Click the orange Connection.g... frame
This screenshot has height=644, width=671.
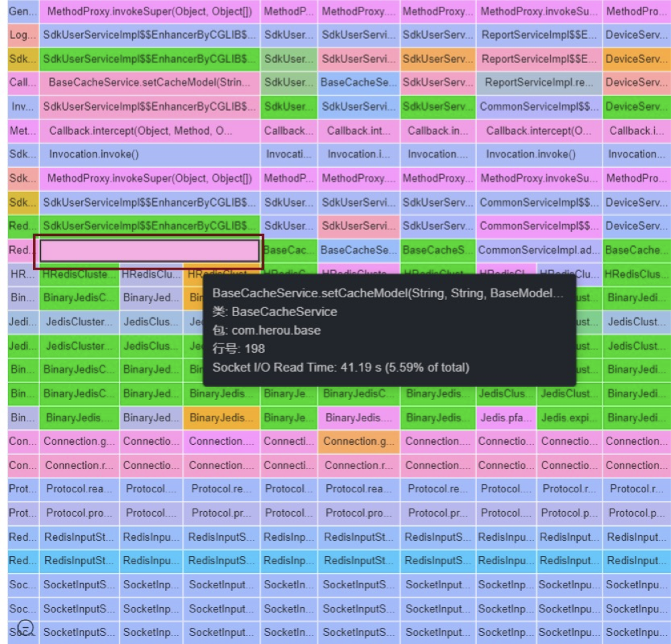point(358,441)
